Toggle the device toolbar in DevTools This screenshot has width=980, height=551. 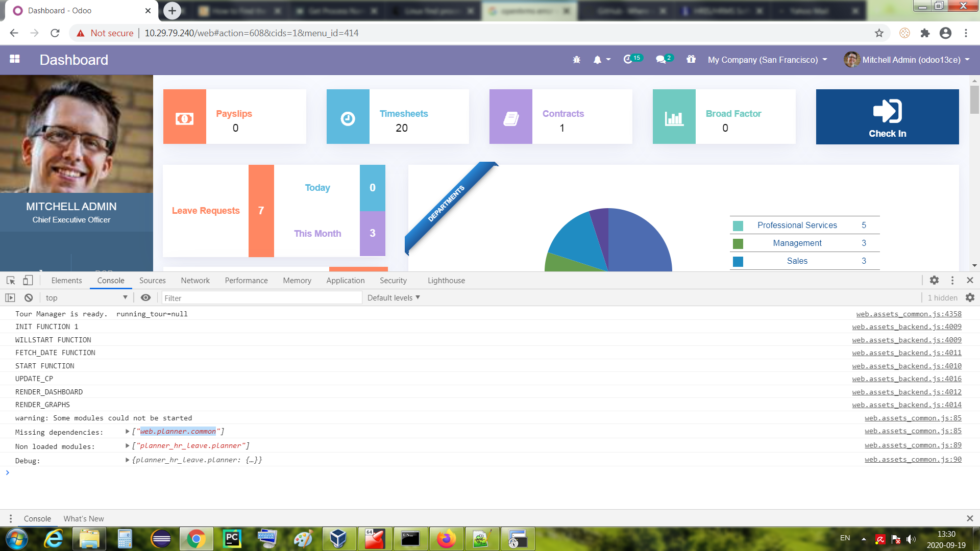pyautogui.click(x=28, y=280)
